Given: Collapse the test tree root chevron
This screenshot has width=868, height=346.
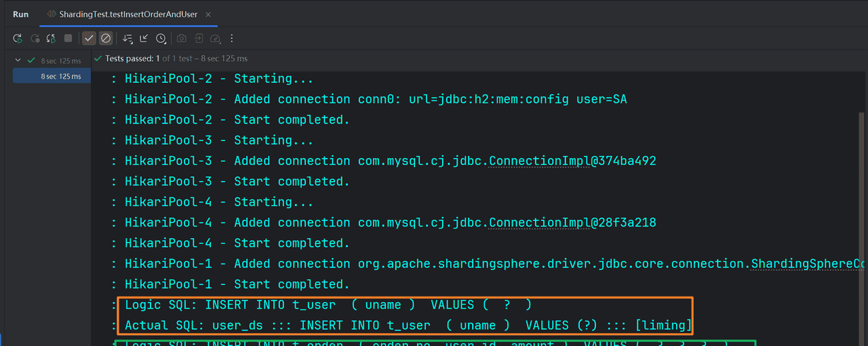Looking at the screenshot, I should pyautogui.click(x=18, y=60).
